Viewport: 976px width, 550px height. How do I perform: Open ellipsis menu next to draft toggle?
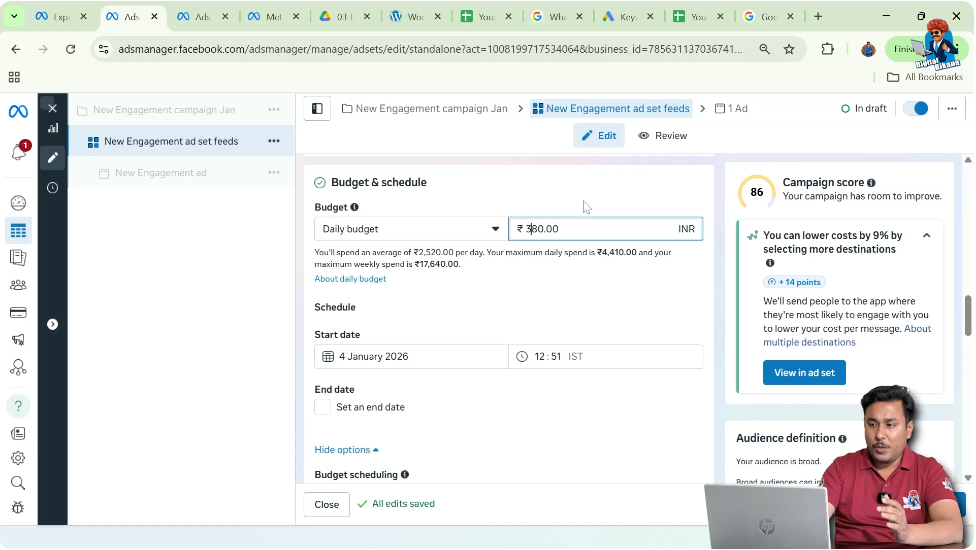[952, 108]
